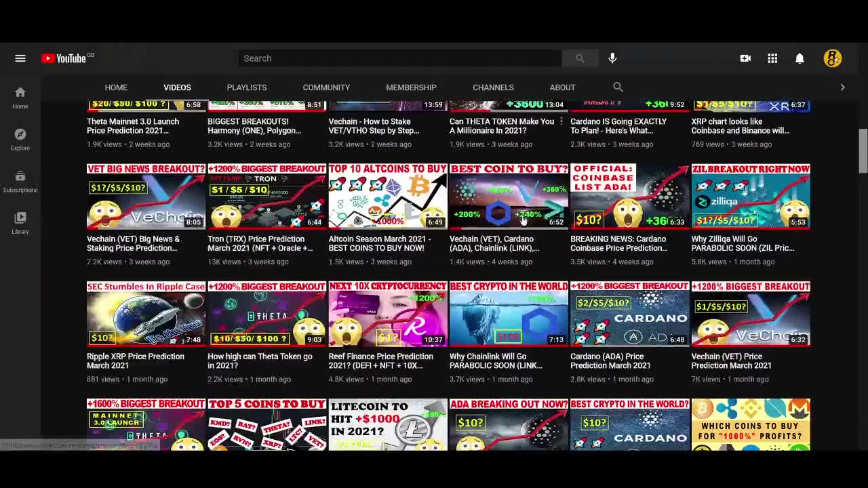Open the CHANNELS tab

coord(493,87)
